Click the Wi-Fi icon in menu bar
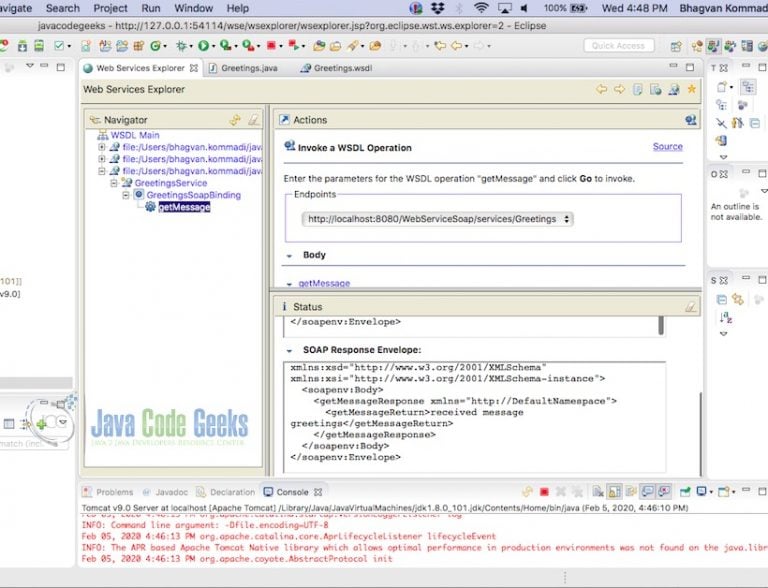 tap(481, 8)
